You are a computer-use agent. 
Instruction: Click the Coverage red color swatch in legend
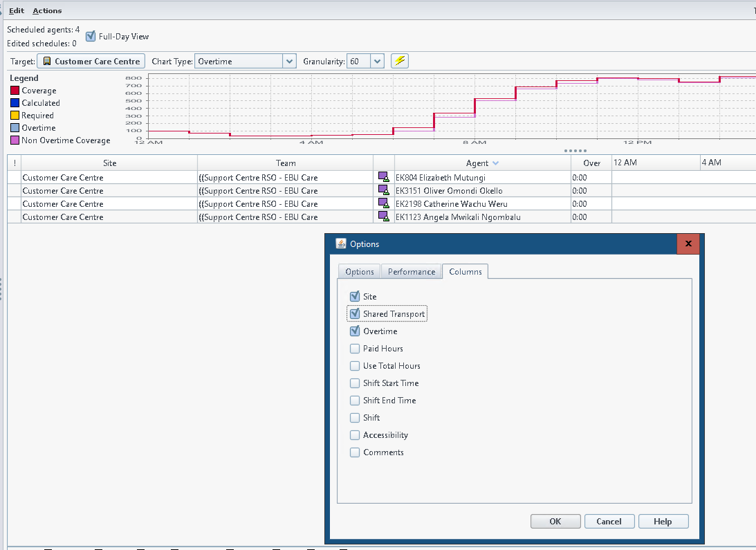[15, 91]
